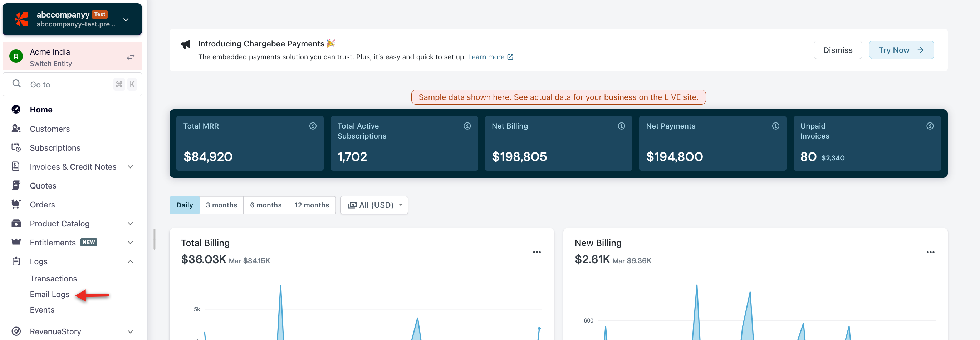Go to the Subscriptions page

pos(55,148)
